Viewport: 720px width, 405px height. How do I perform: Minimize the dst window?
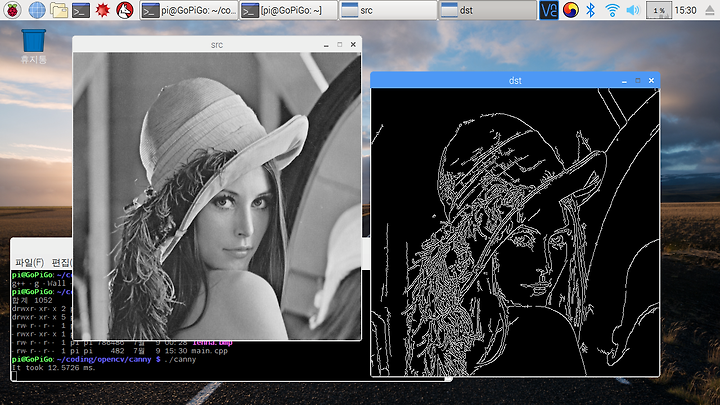[x=624, y=80]
